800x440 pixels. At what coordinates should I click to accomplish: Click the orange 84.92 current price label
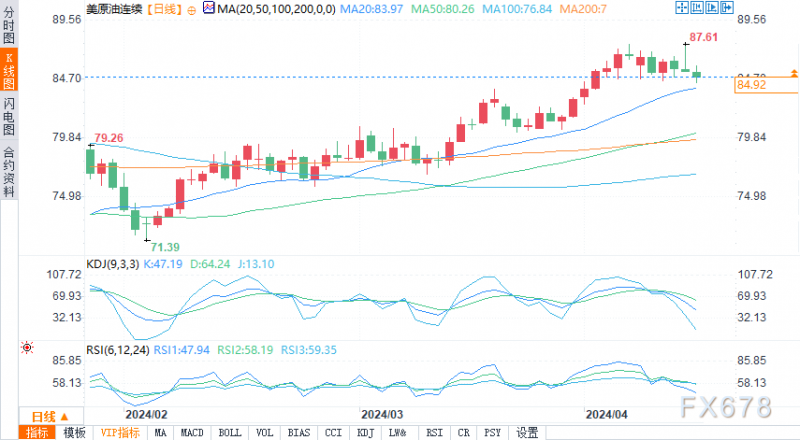point(766,85)
